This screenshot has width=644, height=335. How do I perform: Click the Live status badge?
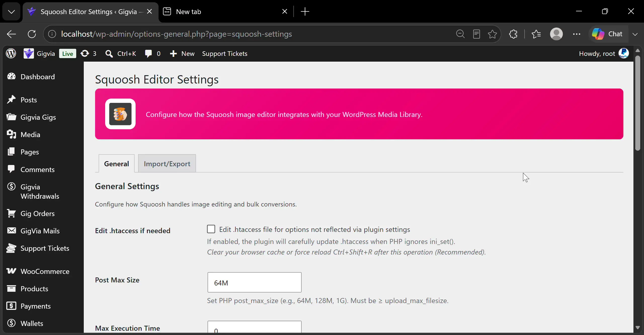[x=67, y=54]
